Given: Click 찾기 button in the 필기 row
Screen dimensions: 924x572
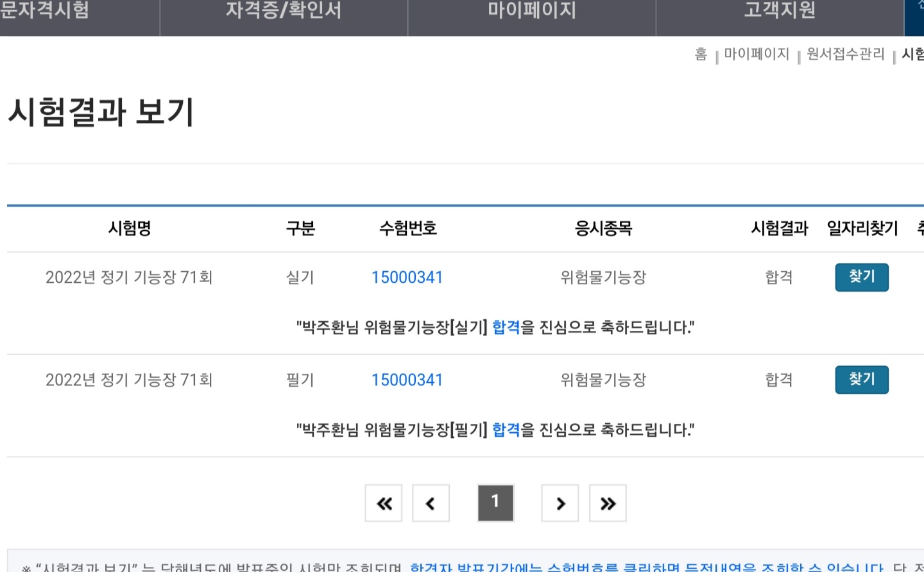Looking at the screenshot, I should pos(862,380).
